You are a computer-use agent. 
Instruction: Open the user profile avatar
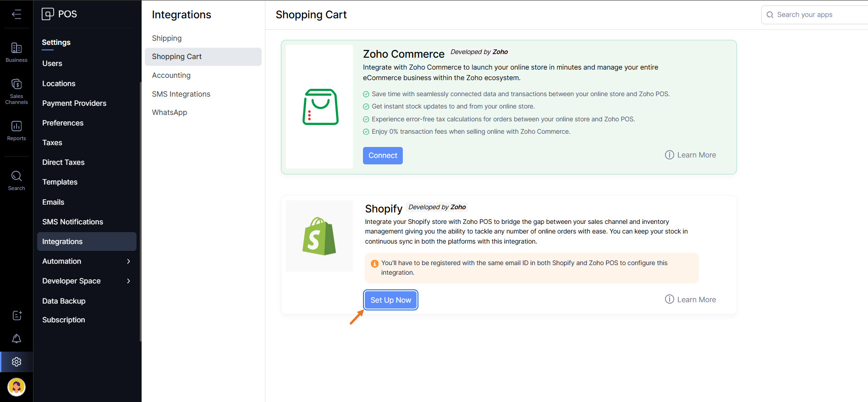(x=16, y=387)
